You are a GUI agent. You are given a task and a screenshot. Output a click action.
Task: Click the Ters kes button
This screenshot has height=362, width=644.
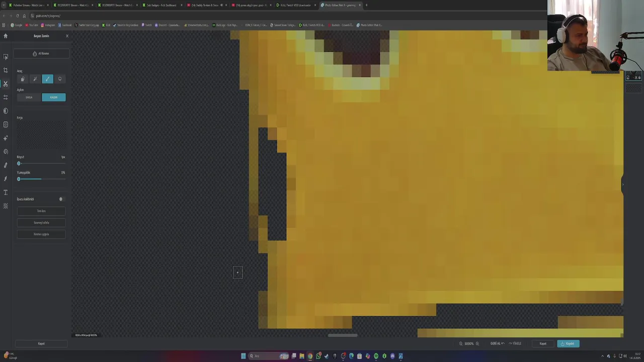tap(41, 211)
